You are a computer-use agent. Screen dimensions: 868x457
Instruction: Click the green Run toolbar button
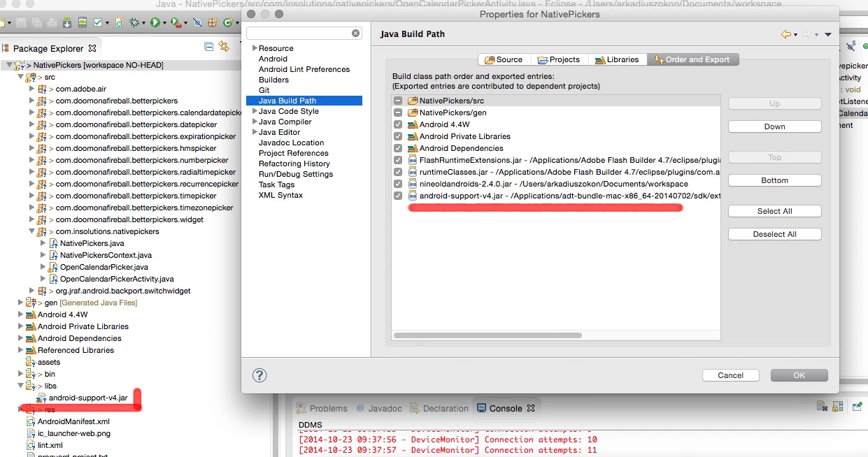pyautogui.click(x=155, y=22)
